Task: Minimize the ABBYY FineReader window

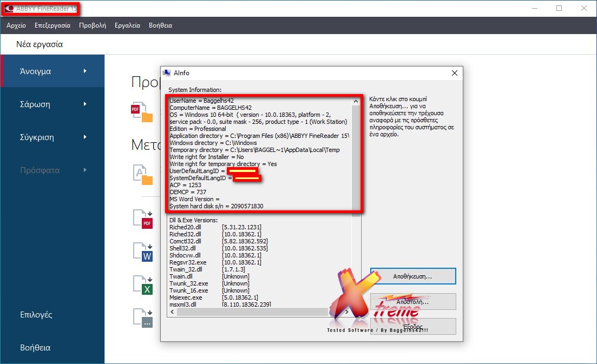Action: pyautogui.click(x=535, y=8)
